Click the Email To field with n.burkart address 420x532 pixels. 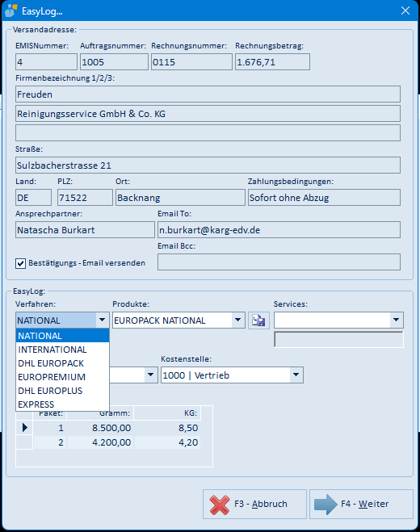click(279, 230)
